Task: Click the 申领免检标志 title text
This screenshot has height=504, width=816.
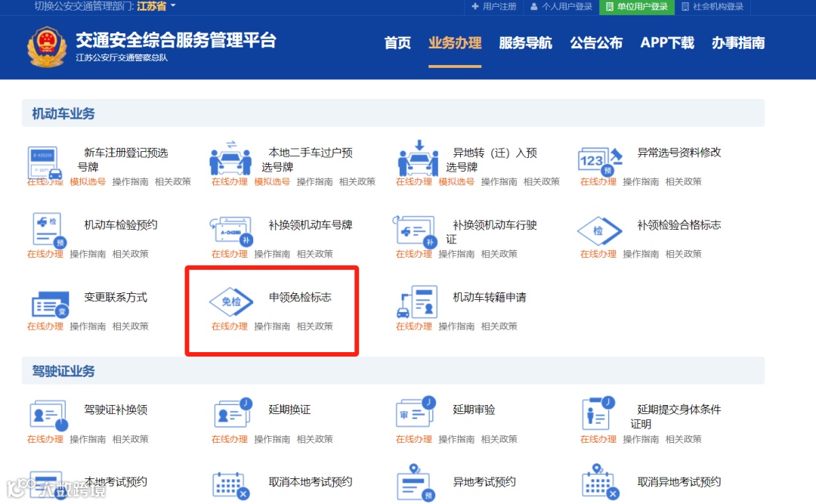Action: tap(300, 297)
